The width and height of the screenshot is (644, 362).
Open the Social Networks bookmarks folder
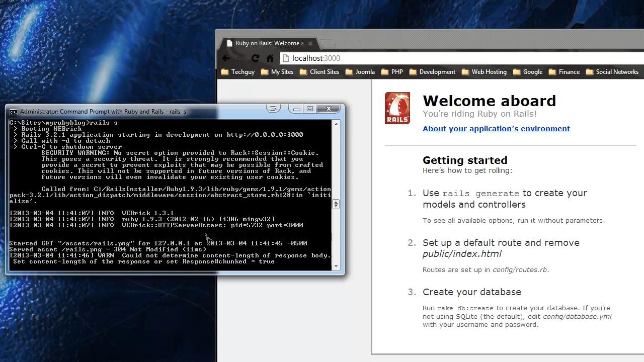(612, 72)
